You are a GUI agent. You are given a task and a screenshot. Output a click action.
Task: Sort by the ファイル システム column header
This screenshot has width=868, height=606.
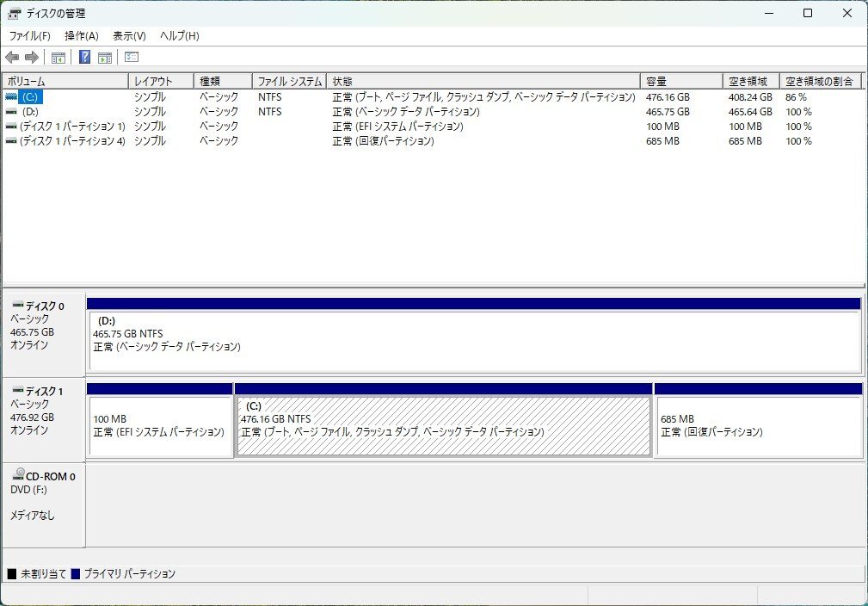(x=290, y=82)
